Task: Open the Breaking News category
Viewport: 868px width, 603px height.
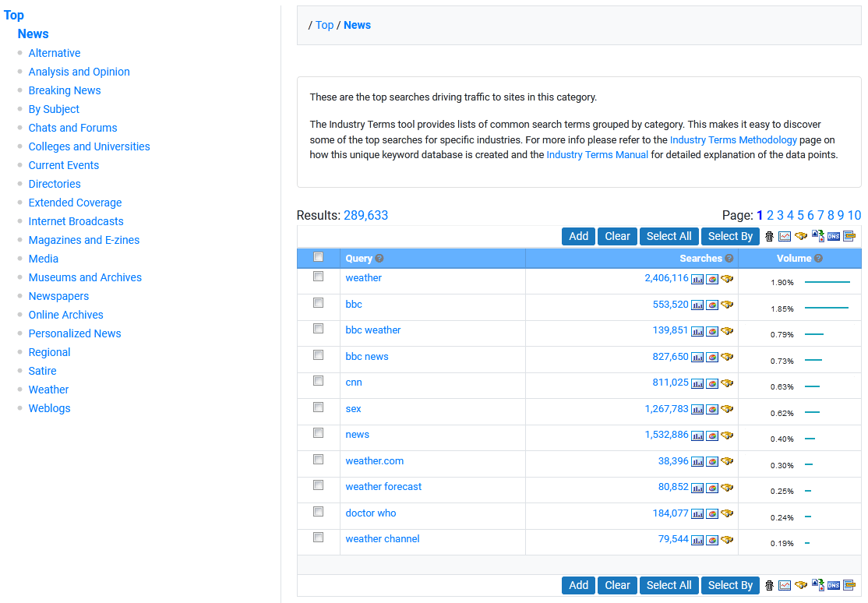Action: tap(65, 90)
